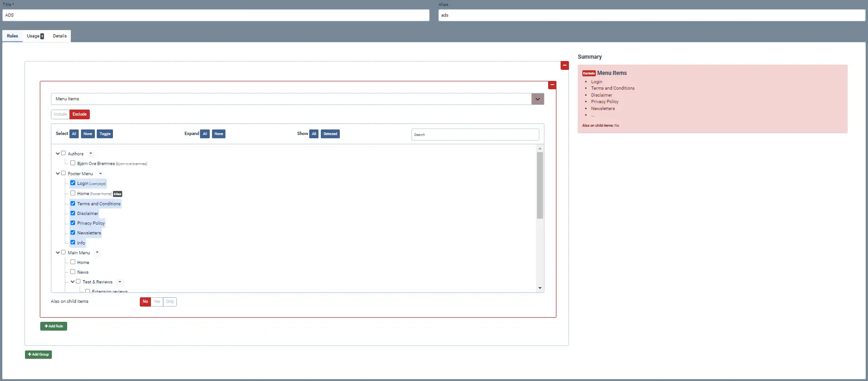Check the Authors checkbox
Image resolution: width=868 pixels, height=381 pixels.
click(63, 153)
